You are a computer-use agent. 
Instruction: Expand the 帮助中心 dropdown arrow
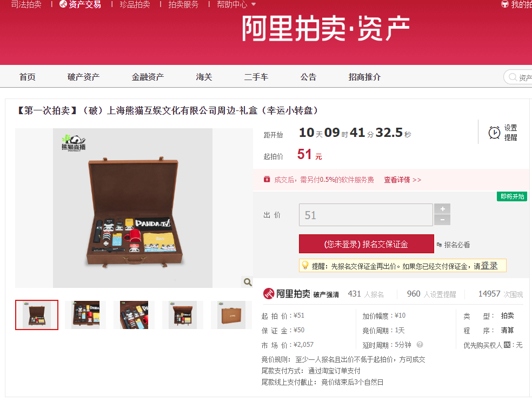pos(254,4)
